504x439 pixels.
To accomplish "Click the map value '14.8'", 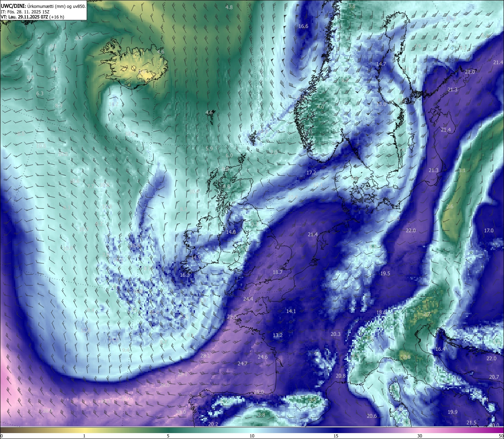I will click(231, 232).
